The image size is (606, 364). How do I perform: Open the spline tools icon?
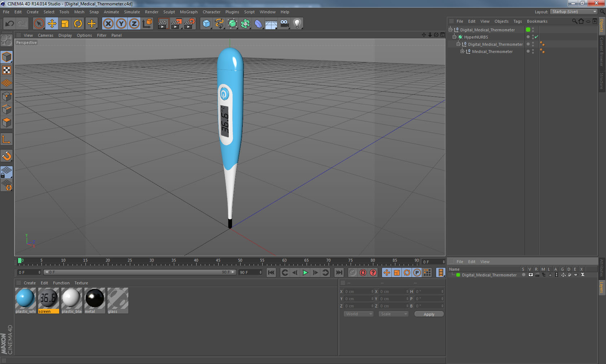[x=219, y=24]
